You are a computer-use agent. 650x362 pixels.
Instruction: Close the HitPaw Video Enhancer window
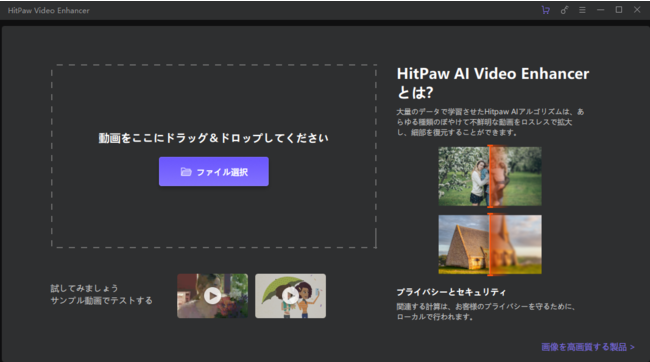click(x=637, y=10)
